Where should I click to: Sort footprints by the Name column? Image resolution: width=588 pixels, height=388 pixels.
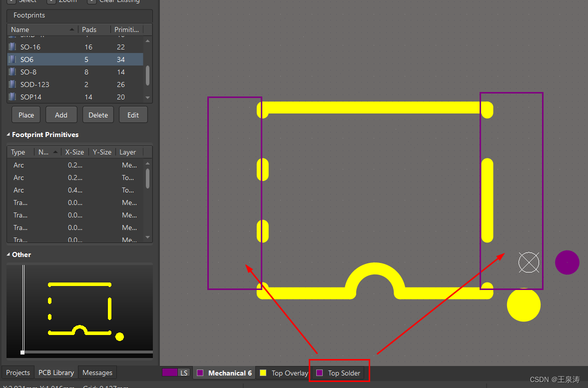point(42,29)
